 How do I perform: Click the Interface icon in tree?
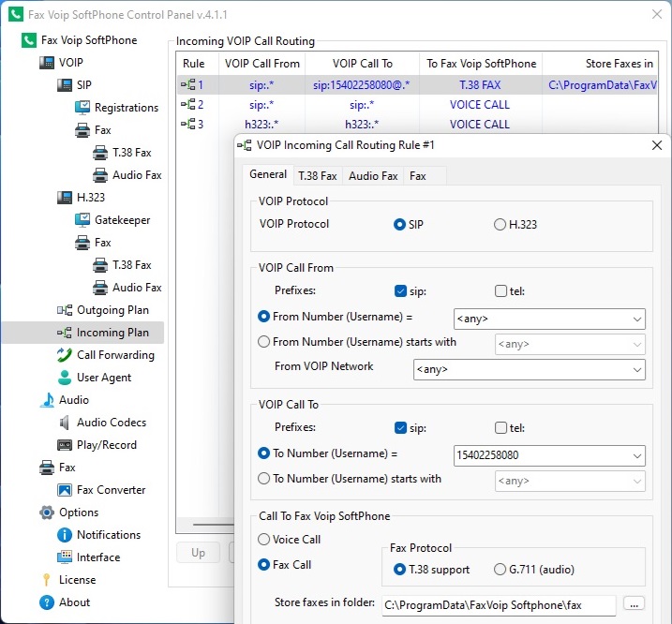tap(65, 557)
